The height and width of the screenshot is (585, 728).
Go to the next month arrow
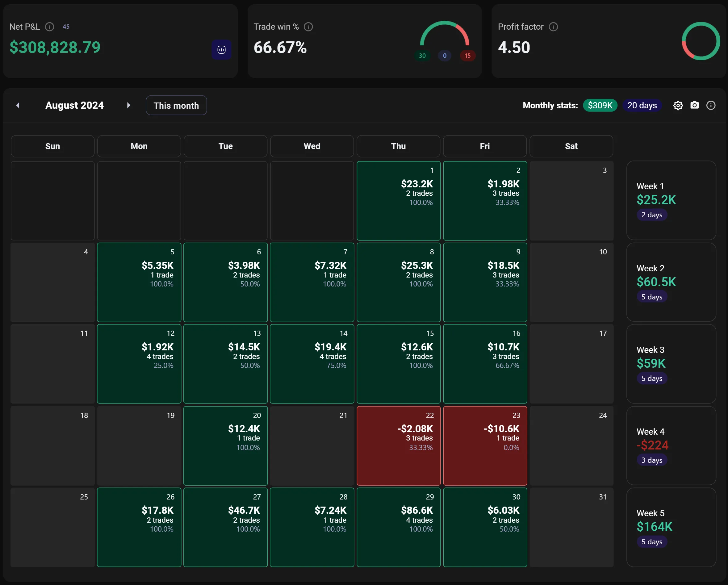pos(128,105)
